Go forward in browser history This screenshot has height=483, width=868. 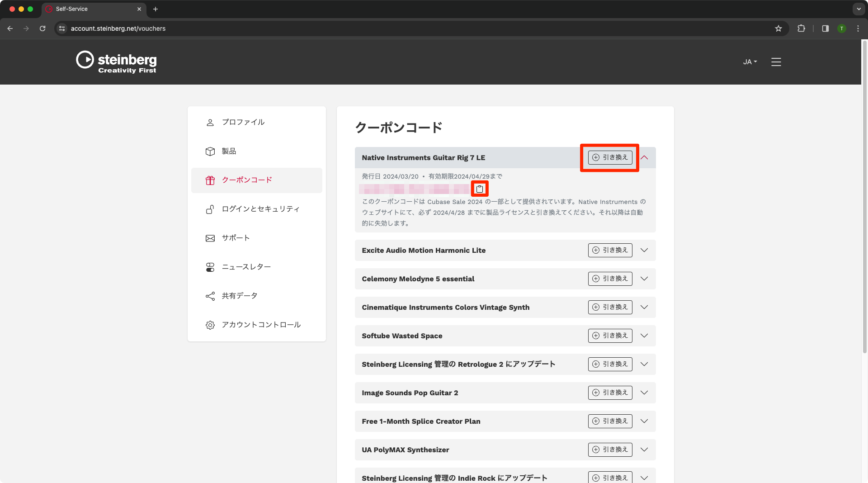26,28
